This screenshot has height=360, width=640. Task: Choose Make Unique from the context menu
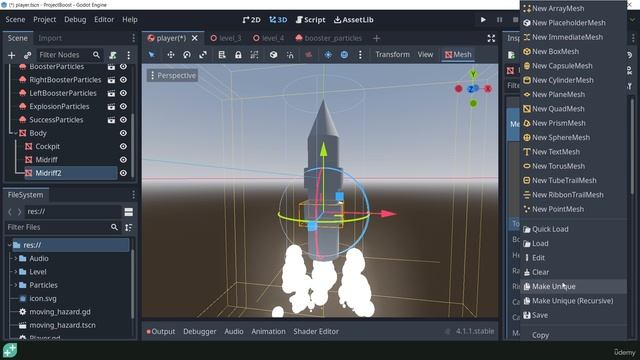pos(573,287)
